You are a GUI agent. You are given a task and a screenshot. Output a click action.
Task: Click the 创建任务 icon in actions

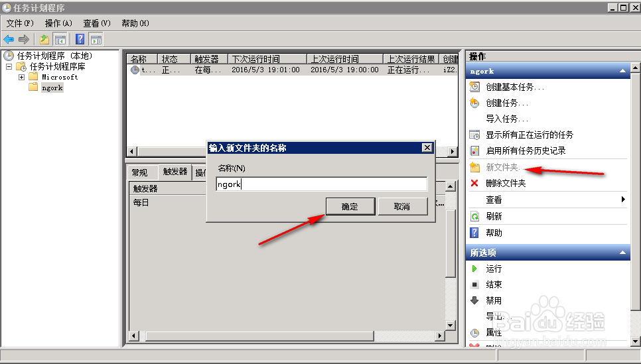pyautogui.click(x=474, y=103)
